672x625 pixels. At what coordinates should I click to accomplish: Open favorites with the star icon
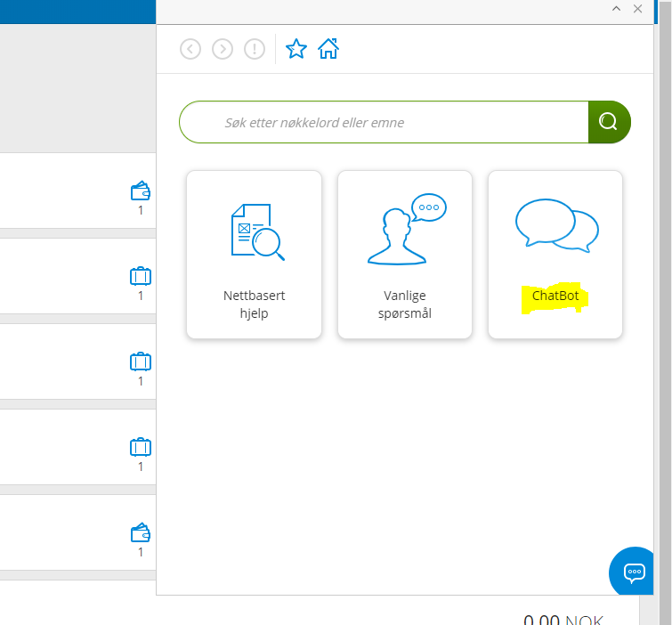tap(296, 48)
